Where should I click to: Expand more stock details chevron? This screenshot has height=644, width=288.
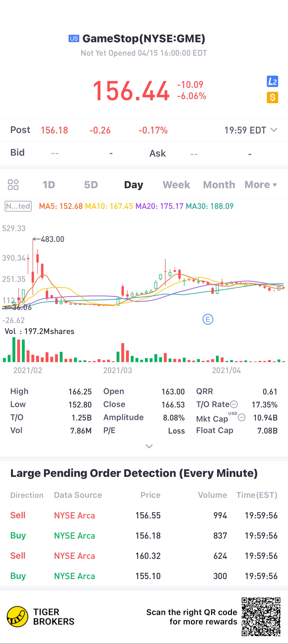(x=149, y=446)
